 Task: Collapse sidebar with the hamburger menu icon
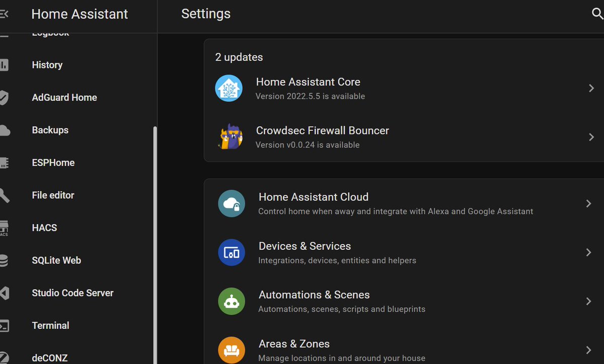[x=4, y=14]
